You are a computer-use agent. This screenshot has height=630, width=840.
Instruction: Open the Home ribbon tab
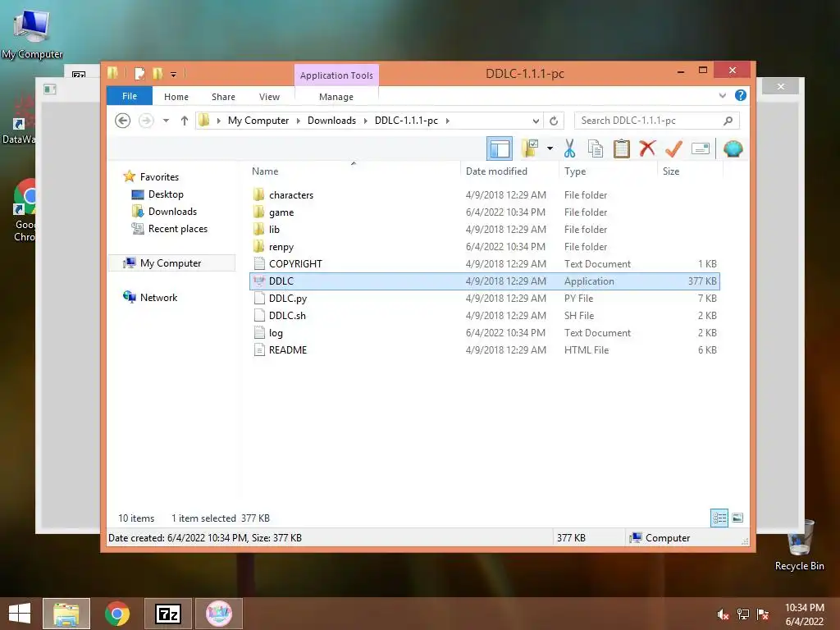(176, 97)
